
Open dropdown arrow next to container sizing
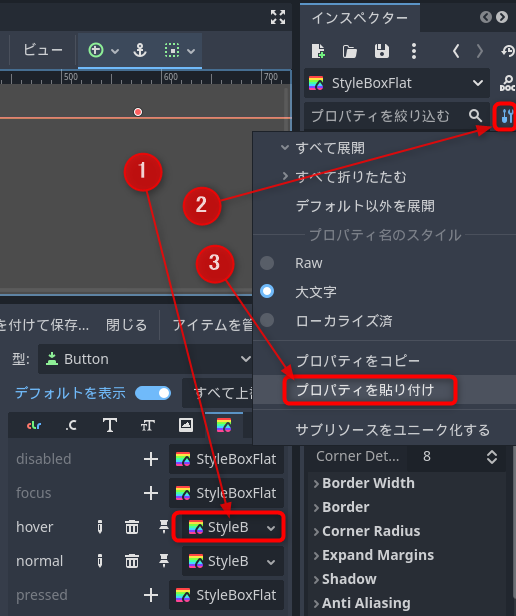click(191, 51)
